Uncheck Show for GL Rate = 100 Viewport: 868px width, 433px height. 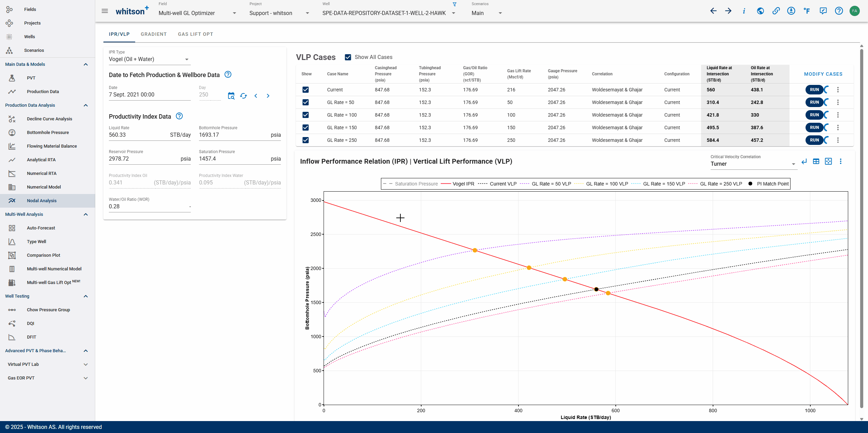(305, 115)
